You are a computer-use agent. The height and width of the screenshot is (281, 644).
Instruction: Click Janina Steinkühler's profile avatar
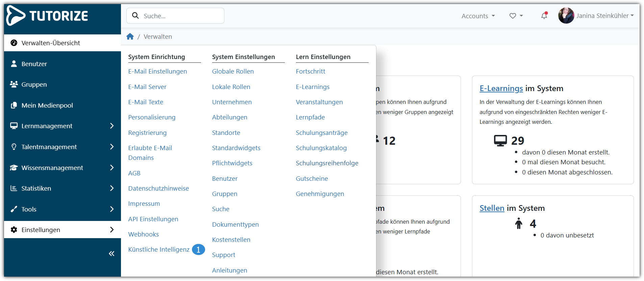coord(566,16)
